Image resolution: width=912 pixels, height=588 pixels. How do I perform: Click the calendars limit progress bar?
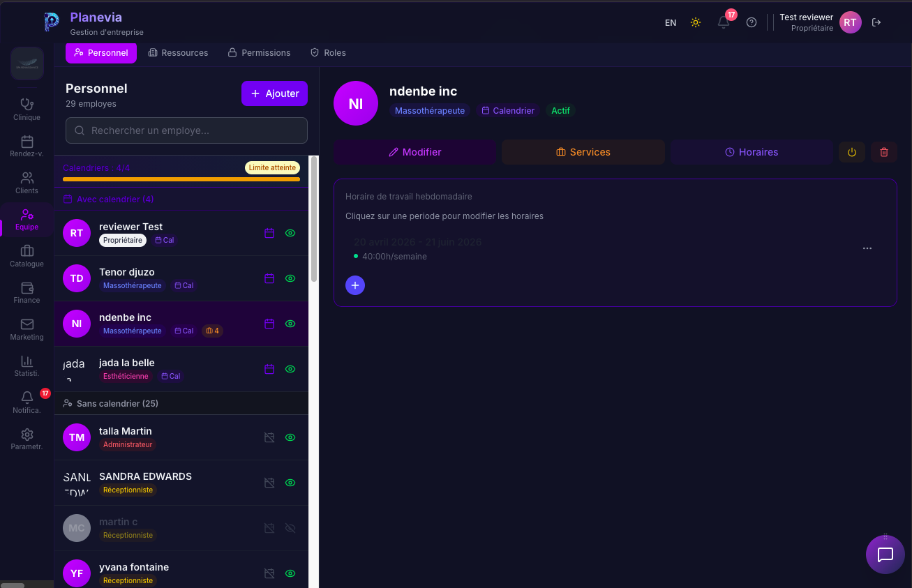(x=181, y=179)
